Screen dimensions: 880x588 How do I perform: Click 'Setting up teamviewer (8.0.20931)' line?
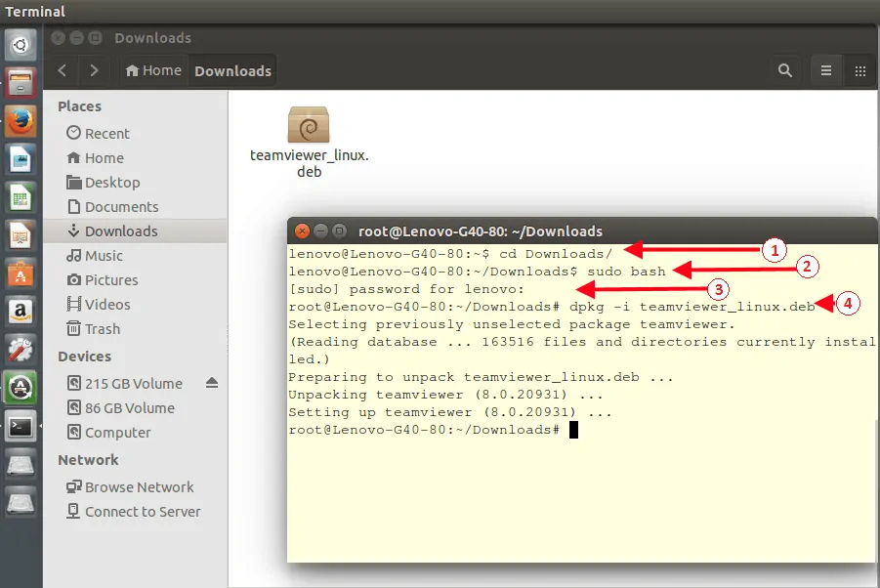[450, 412]
